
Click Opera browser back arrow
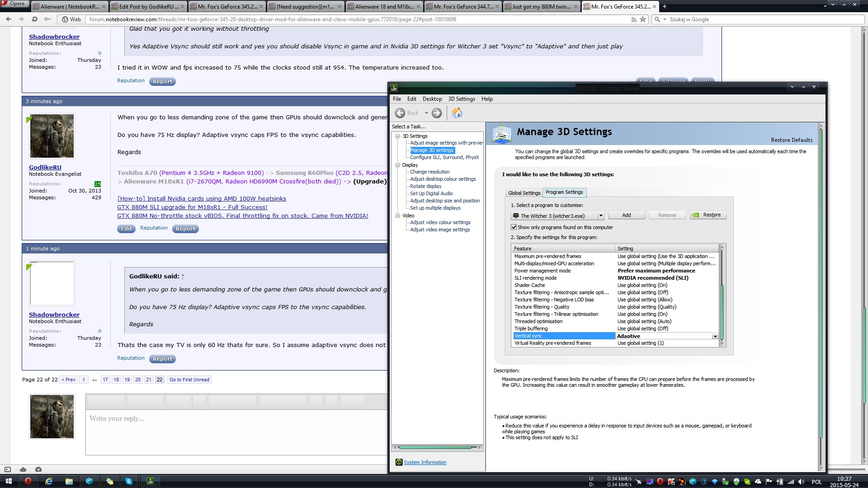click(9, 19)
